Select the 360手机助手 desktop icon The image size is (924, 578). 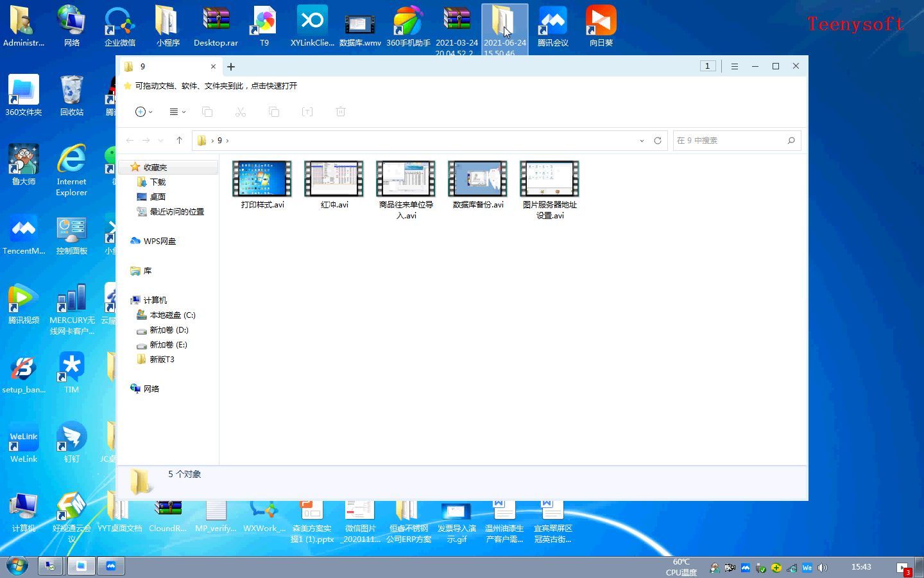click(x=408, y=26)
